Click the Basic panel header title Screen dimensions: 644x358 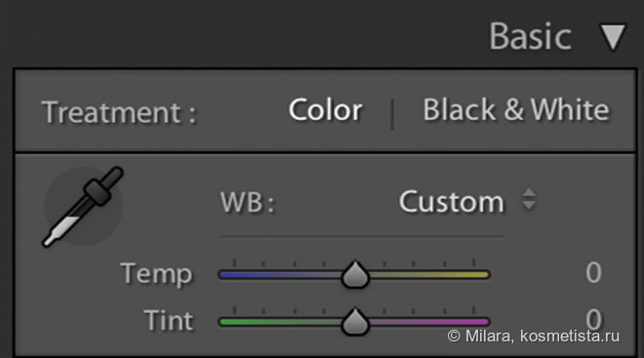click(530, 36)
